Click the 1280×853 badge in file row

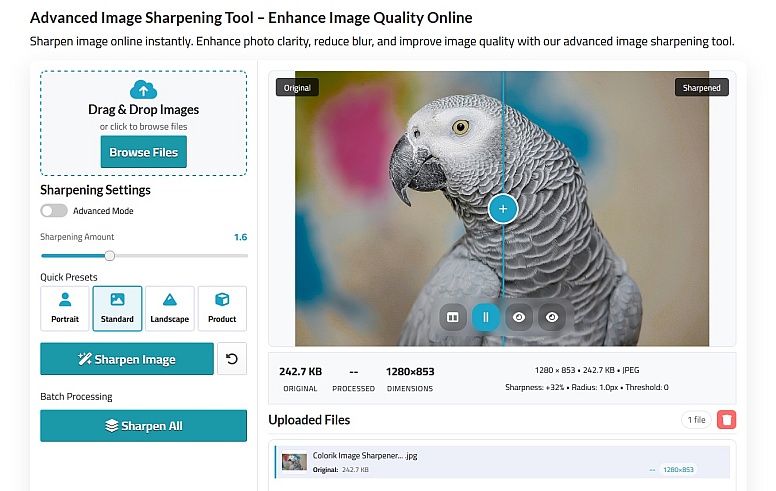tap(678, 469)
